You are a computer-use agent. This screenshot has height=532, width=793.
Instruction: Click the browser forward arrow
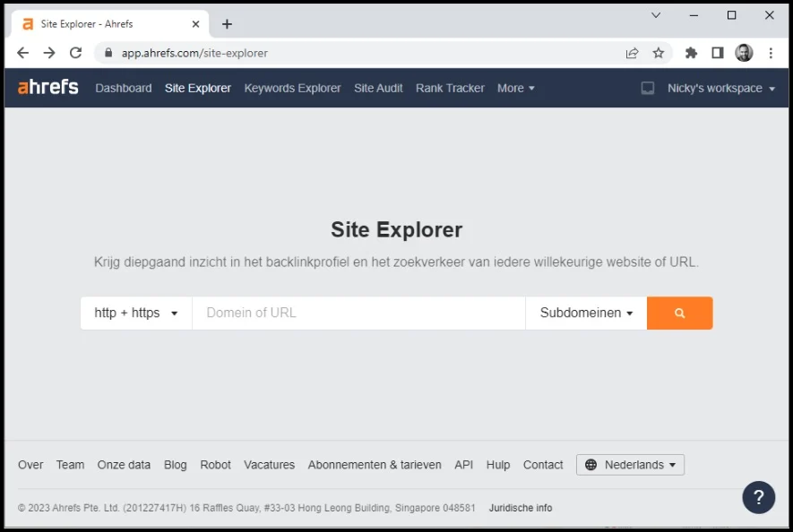(49, 53)
